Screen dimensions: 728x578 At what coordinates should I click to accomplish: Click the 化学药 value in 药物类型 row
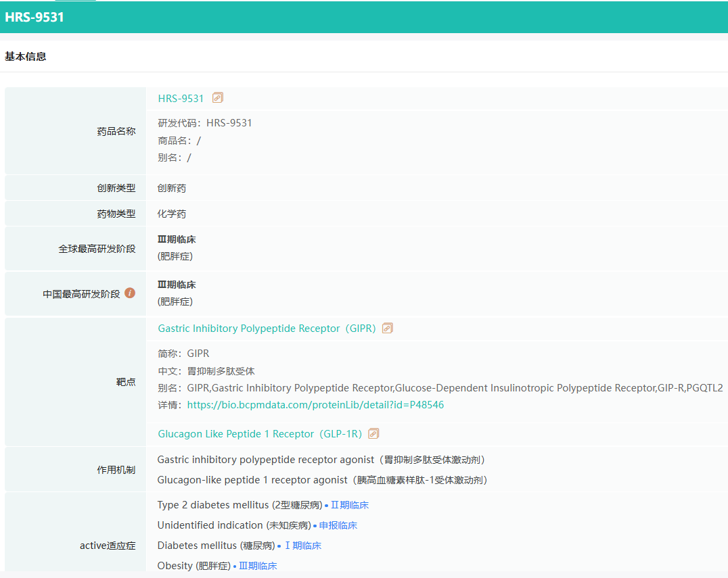(172, 214)
